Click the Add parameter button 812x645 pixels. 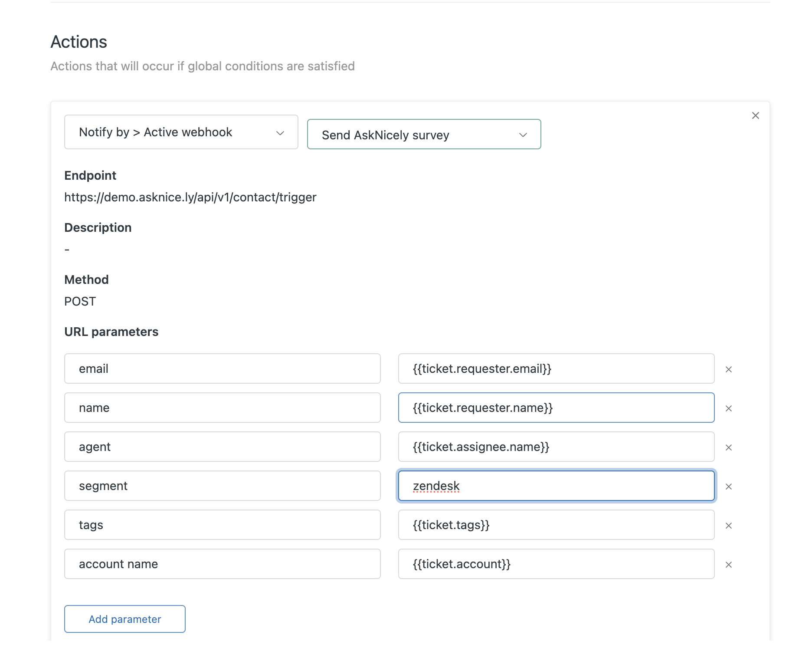(125, 619)
